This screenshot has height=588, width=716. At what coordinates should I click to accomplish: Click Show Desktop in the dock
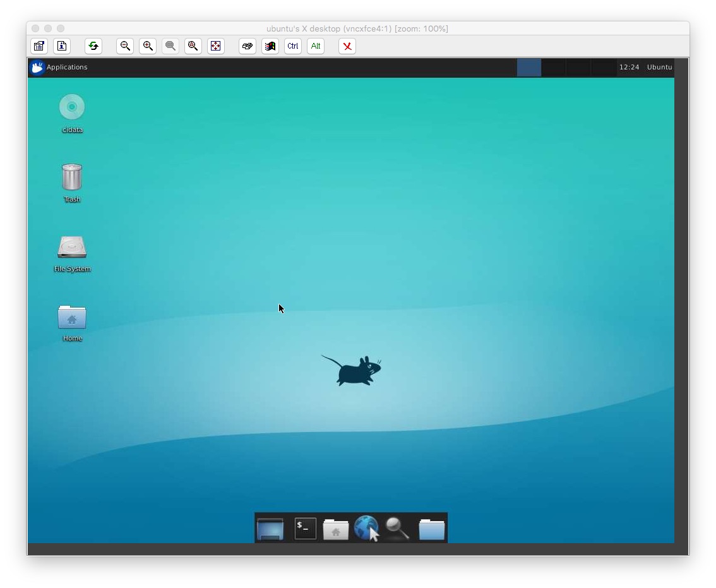coord(270,529)
